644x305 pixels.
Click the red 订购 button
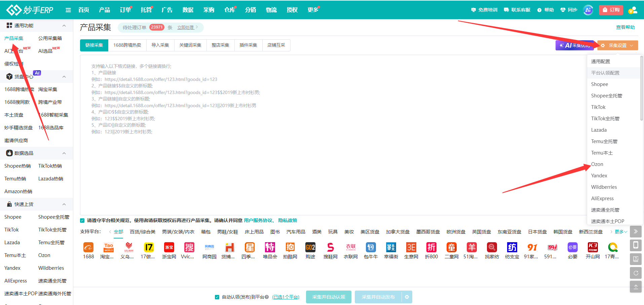click(x=611, y=10)
